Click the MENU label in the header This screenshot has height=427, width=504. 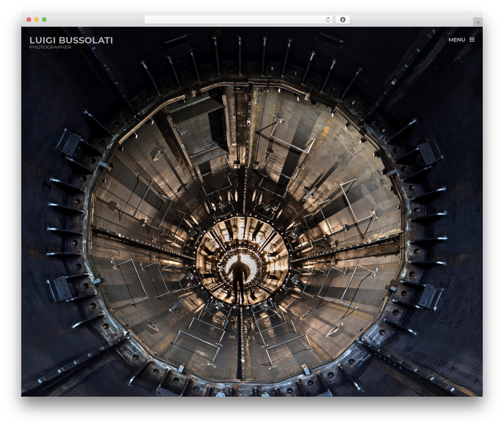click(457, 40)
